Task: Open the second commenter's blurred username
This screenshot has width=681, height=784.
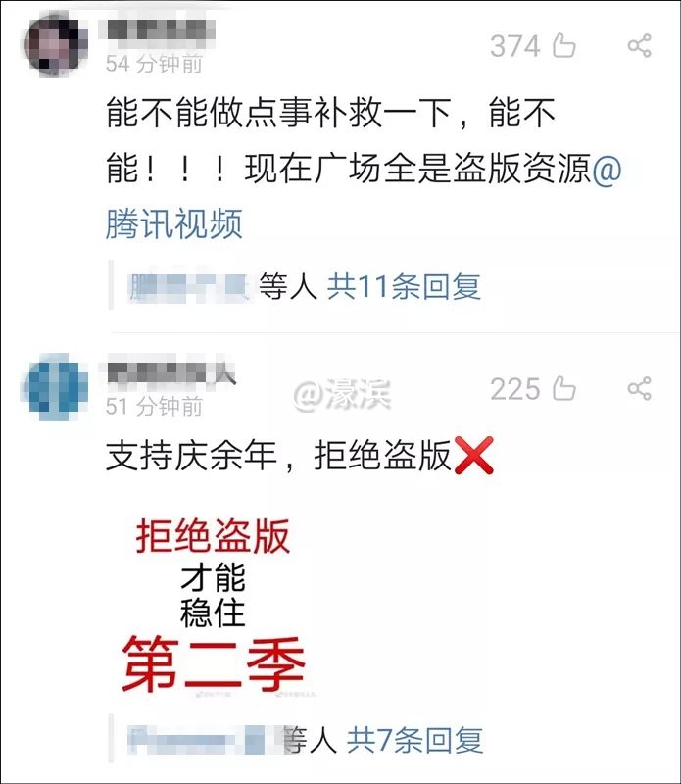Action: [171, 373]
